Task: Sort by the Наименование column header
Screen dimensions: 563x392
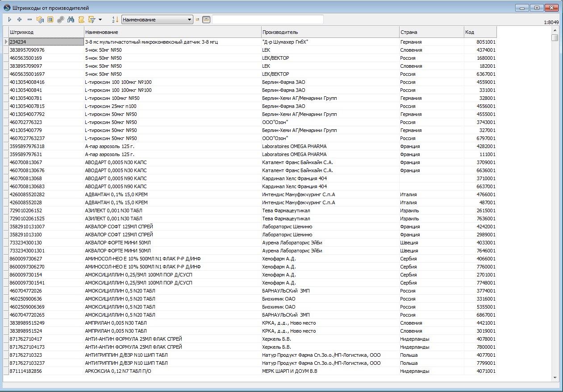Action: pyautogui.click(x=172, y=32)
